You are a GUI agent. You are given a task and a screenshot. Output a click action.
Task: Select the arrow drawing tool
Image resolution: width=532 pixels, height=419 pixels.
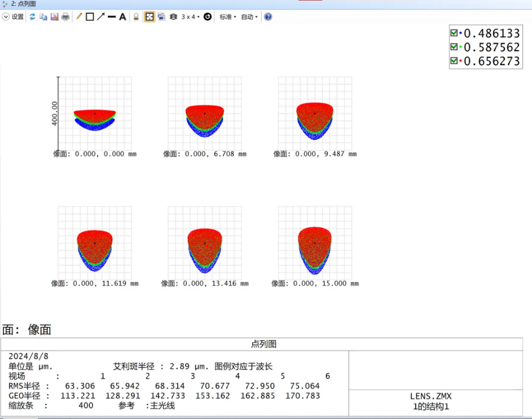(x=101, y=17)
